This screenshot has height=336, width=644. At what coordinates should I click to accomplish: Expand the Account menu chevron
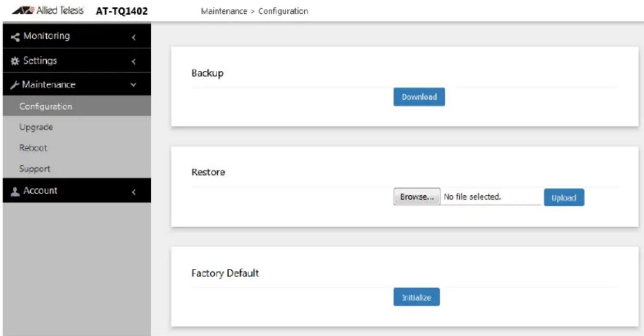tap(133, 192)
